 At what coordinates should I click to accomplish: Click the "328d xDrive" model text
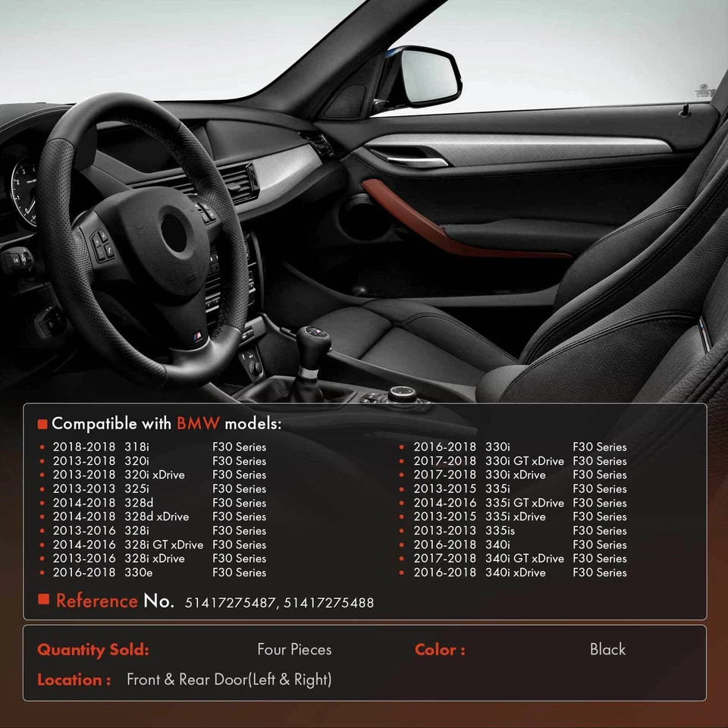point(156,516)
